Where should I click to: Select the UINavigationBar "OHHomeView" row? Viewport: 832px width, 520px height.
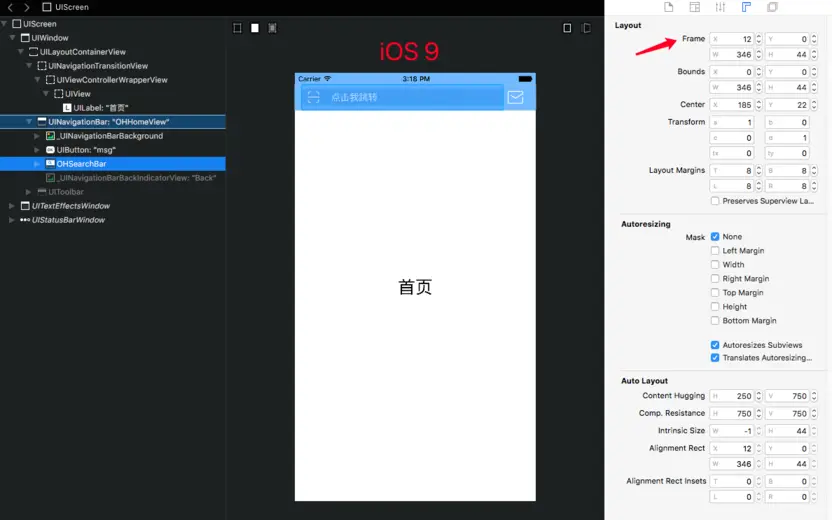point(112,122)
